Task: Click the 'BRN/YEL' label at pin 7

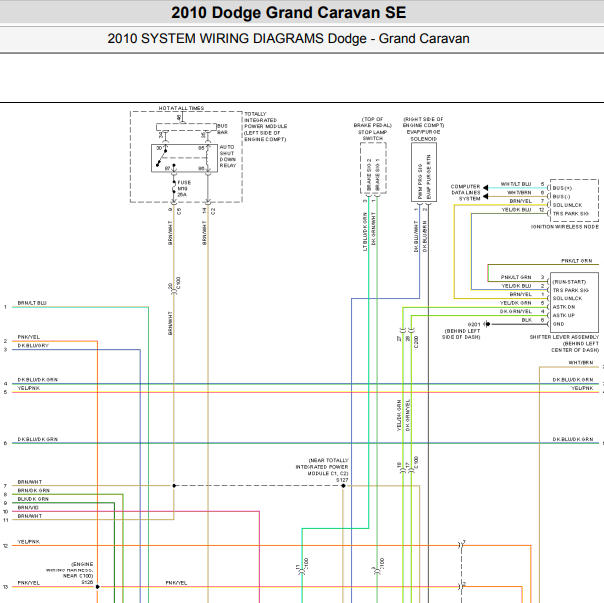Action: (x=520, y=201)
